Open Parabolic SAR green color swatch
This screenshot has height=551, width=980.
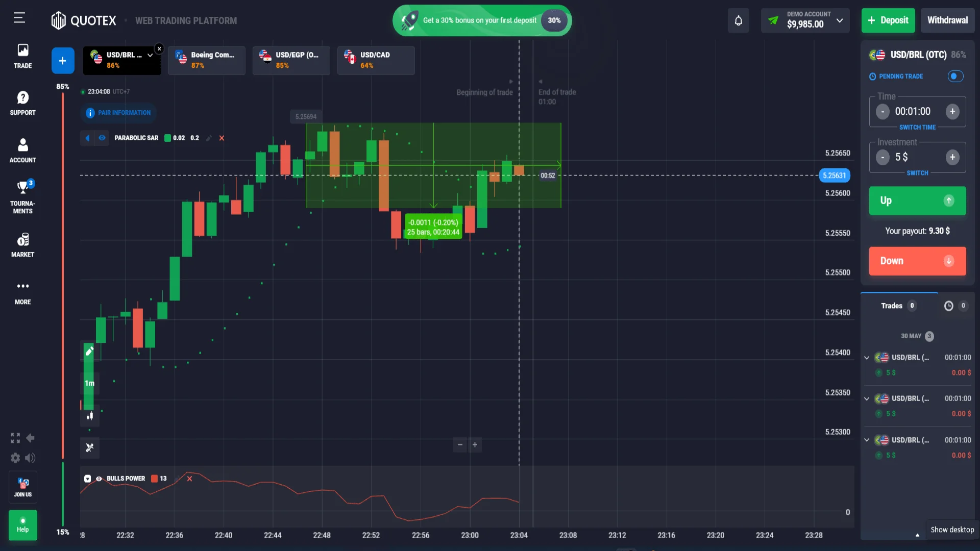167,138
